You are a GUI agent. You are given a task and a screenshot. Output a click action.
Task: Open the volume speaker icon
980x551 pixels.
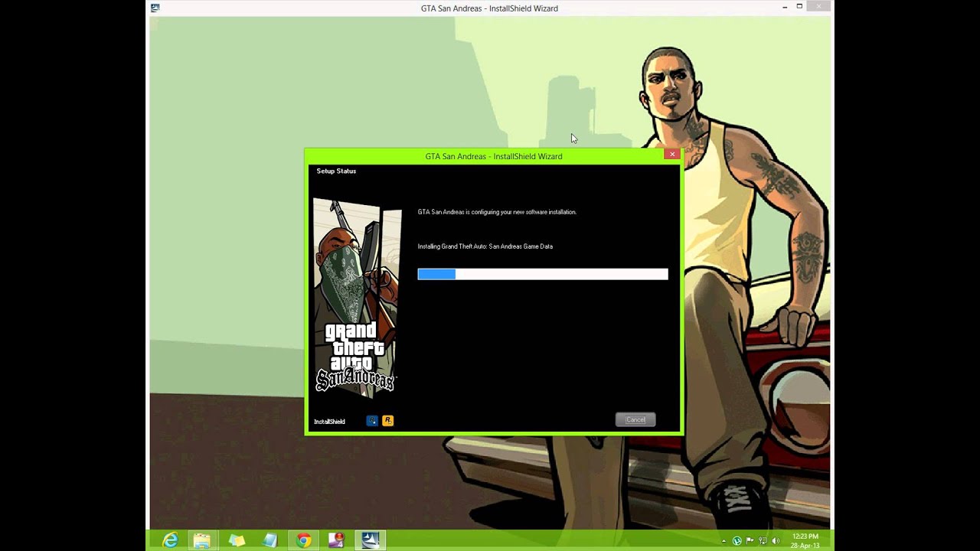[x=775, y=540]
